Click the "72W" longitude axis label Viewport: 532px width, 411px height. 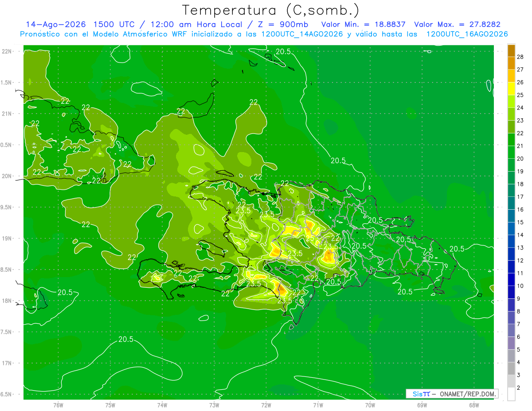tap(266, 405)
